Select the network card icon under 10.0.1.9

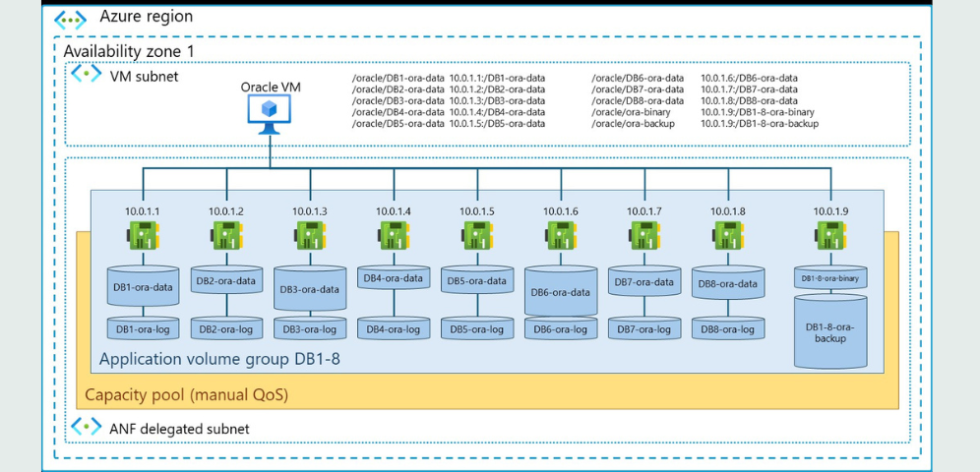(x=831, y=236)
